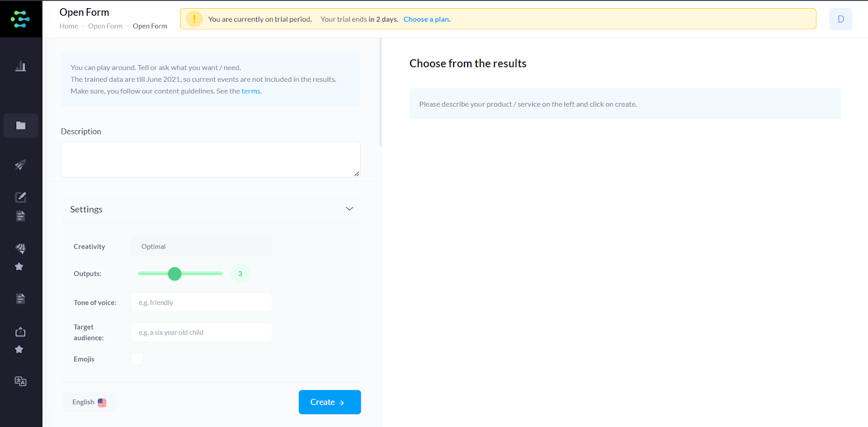Screen dimensions: 868x427
Task: Click the Outputs value badge showing 3
Action: coord(240,274)
